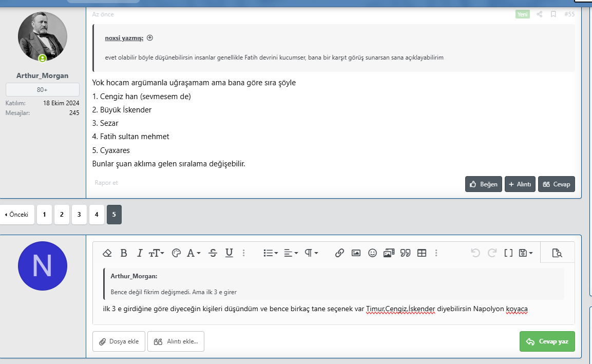Click the redo icon

tap(492, 253)
